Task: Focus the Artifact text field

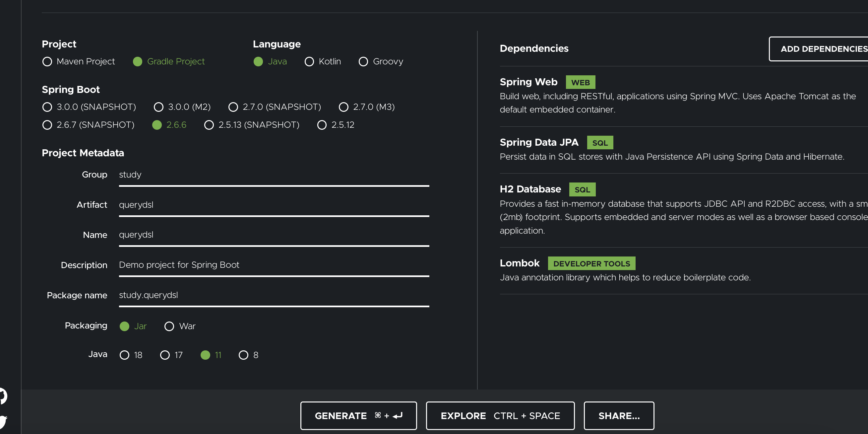Action: pos(274,205)
